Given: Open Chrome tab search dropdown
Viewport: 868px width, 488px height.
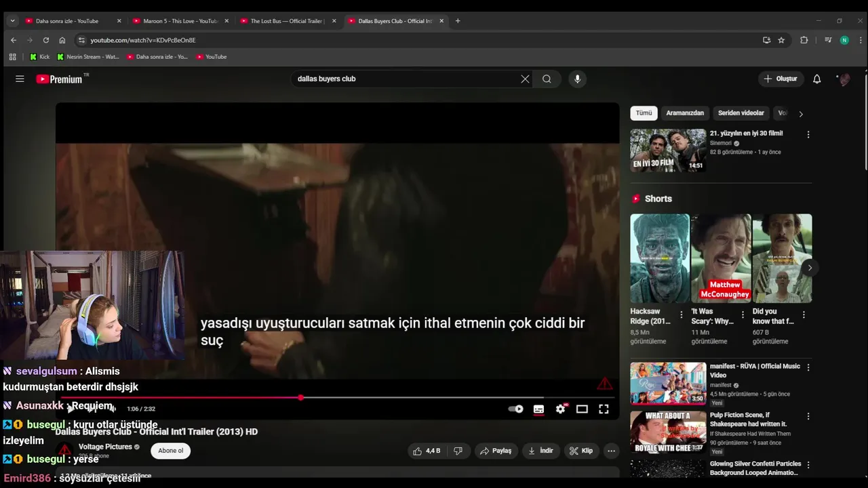Looking at the screenshot, I should [x=12, y=21].
